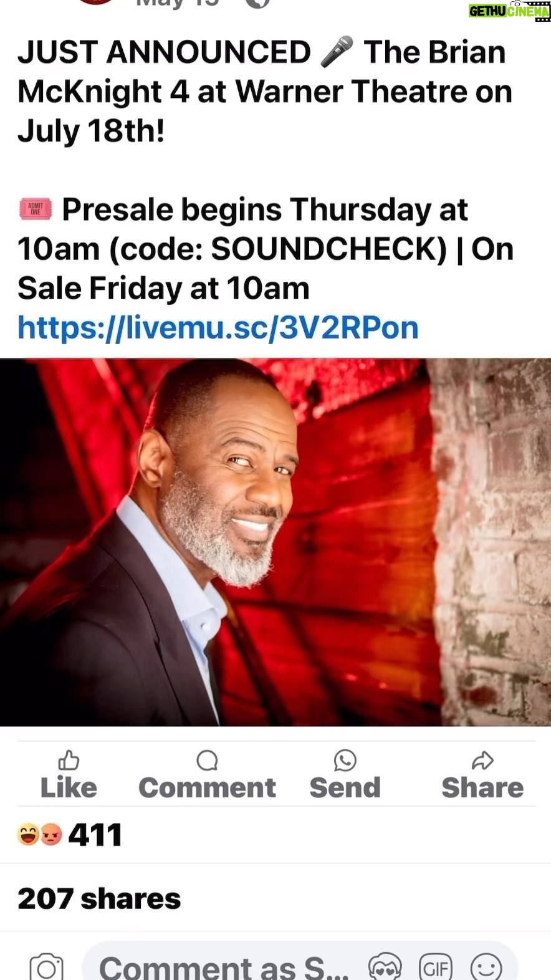Tap the Share arrow icon
The image size is (551, 980).
482,761
